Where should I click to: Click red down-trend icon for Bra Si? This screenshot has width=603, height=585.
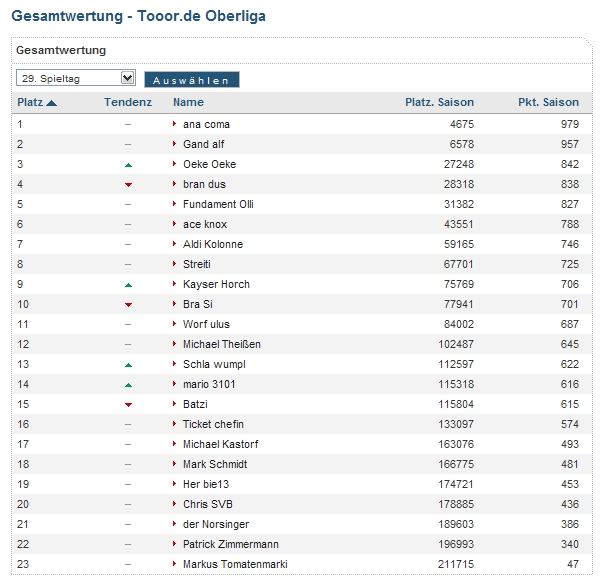[x=128, y=305]
